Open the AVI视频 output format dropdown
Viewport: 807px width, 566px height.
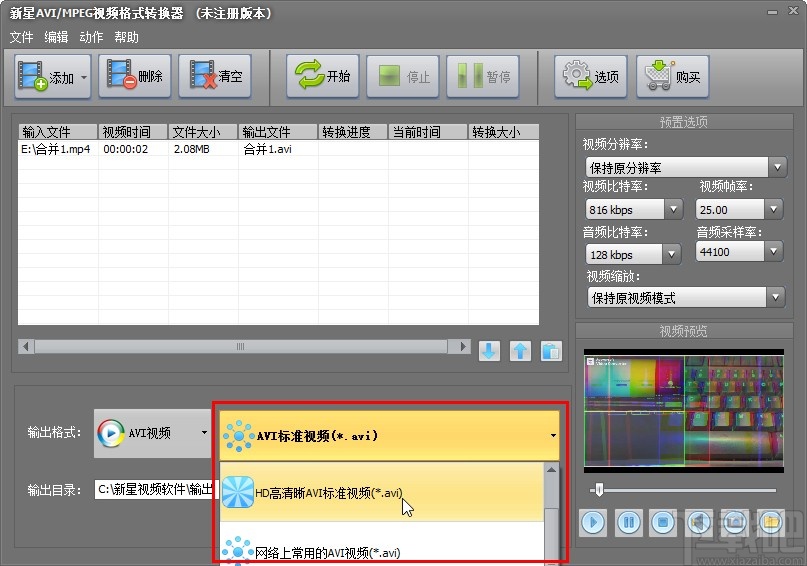click(152, 433)
